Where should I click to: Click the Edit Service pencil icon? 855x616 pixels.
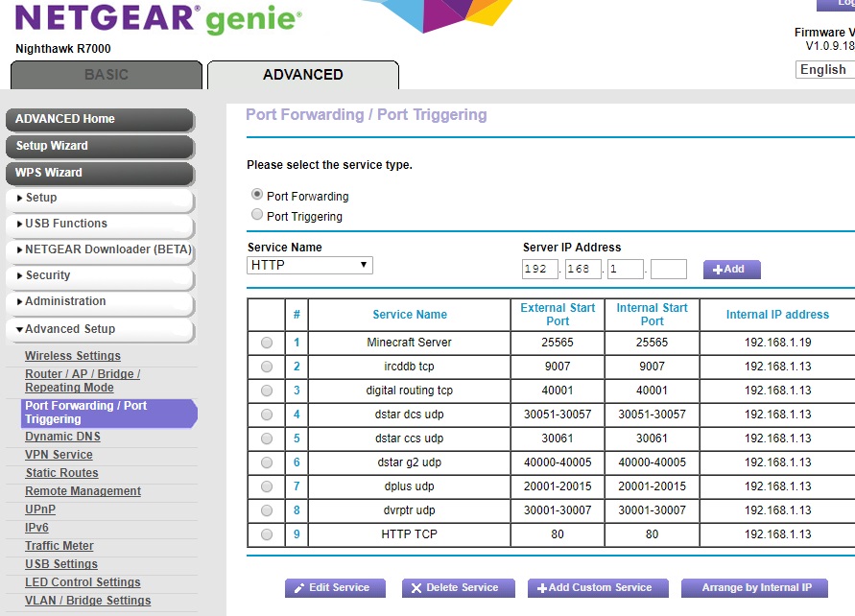point(297,588)
